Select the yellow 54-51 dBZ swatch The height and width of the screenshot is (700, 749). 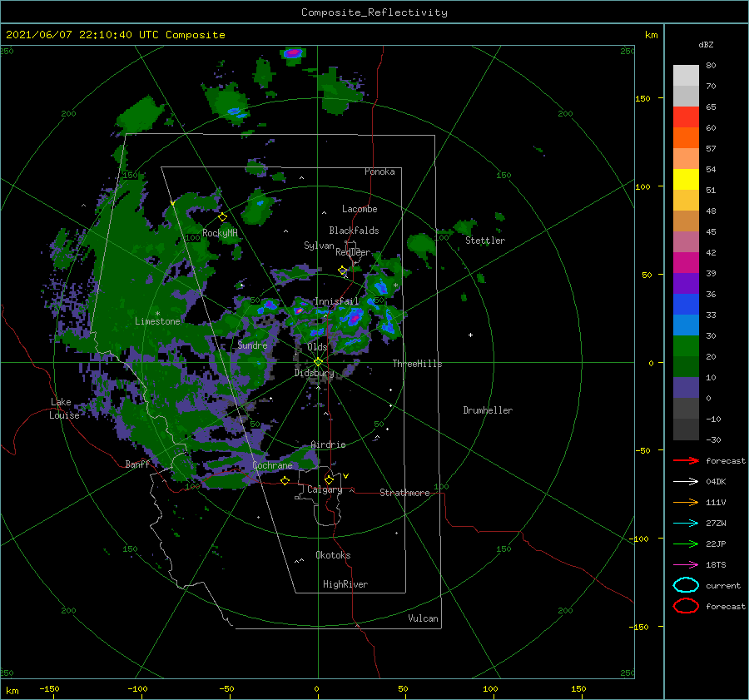[686, 179]
